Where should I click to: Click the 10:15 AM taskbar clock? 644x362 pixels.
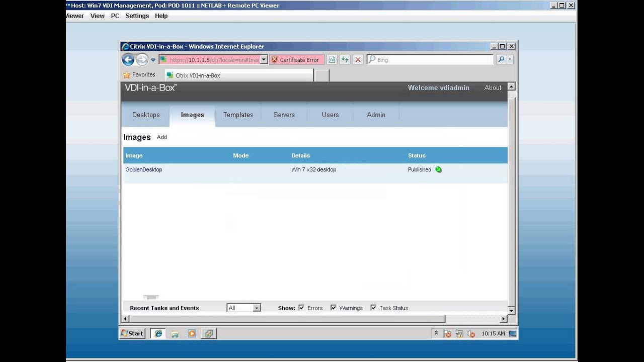(x=493, y=333)
